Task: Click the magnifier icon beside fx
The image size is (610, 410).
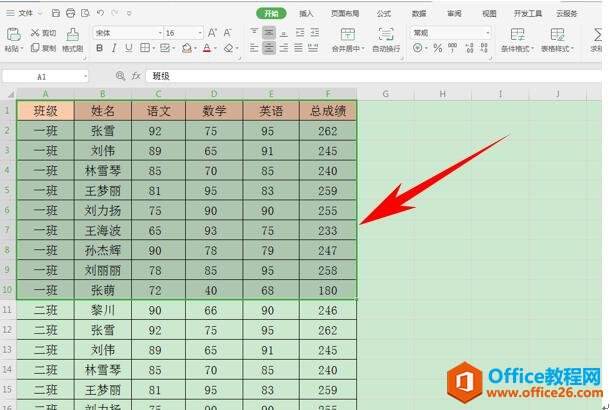Action: pyautogui.click(x=120, y=76)
